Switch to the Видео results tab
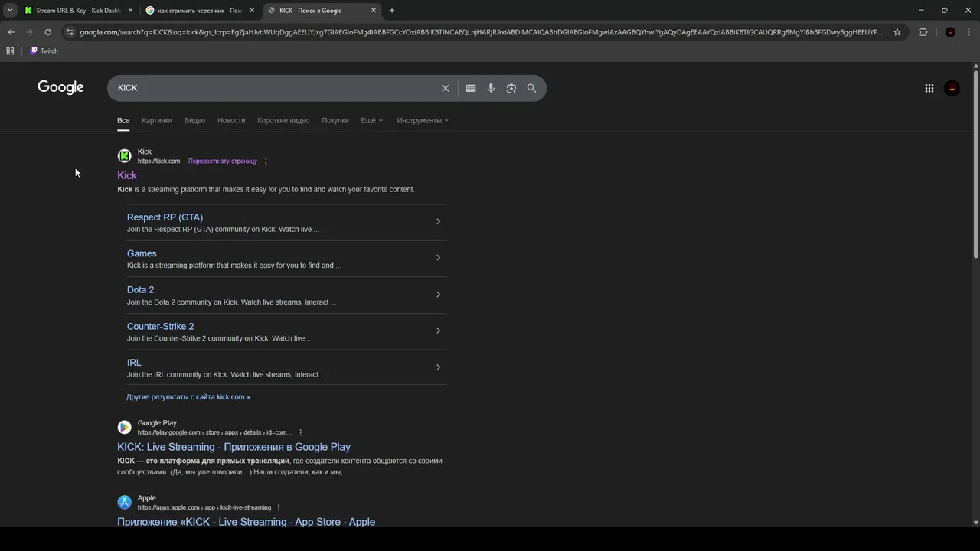 pos(194,120)
